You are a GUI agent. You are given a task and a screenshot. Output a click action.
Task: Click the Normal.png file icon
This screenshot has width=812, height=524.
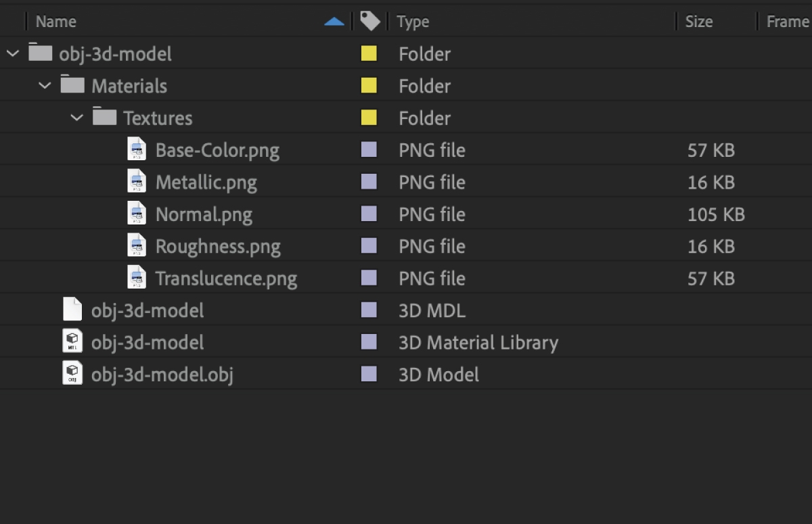[x=137, y=214]
